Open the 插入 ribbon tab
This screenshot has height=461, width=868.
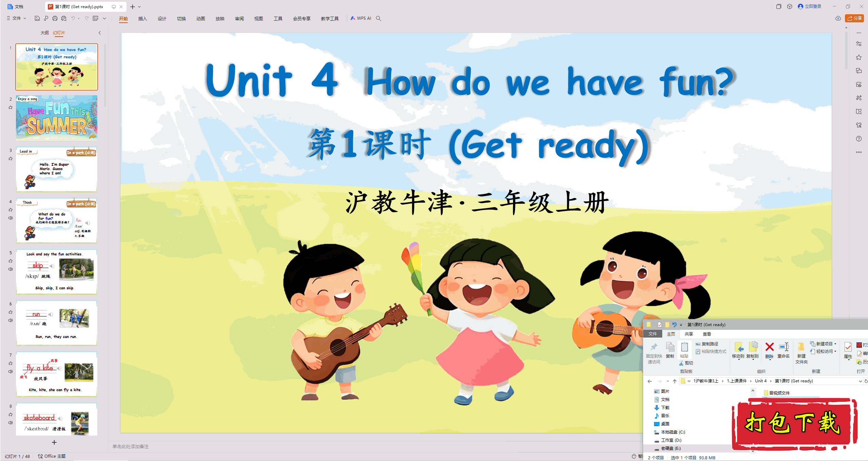[143, 19]
